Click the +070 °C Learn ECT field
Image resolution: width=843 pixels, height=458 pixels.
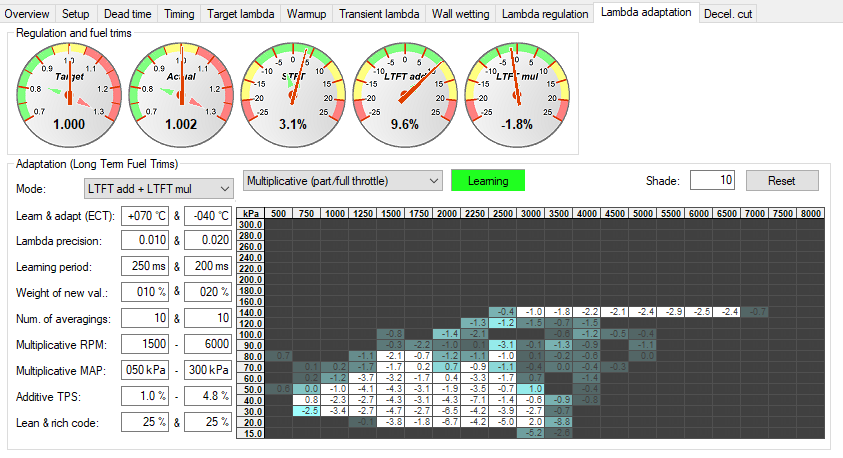pos(145,216)
